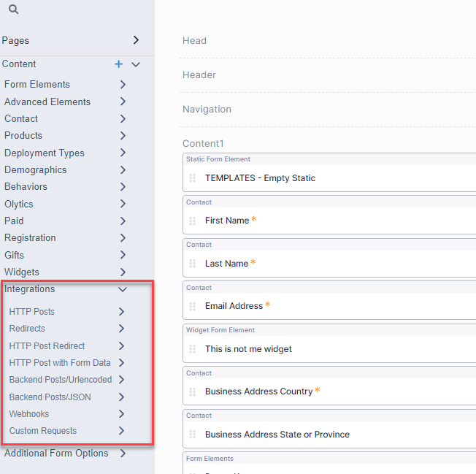Click drag handle on Last Name field
The height and width of the screenshot is (474, 476).
point(193,264)
